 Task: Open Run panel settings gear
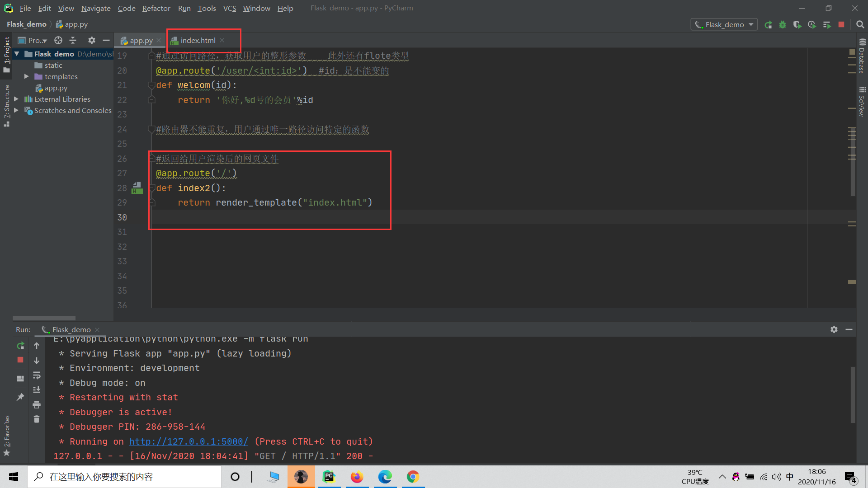(834, 329)
